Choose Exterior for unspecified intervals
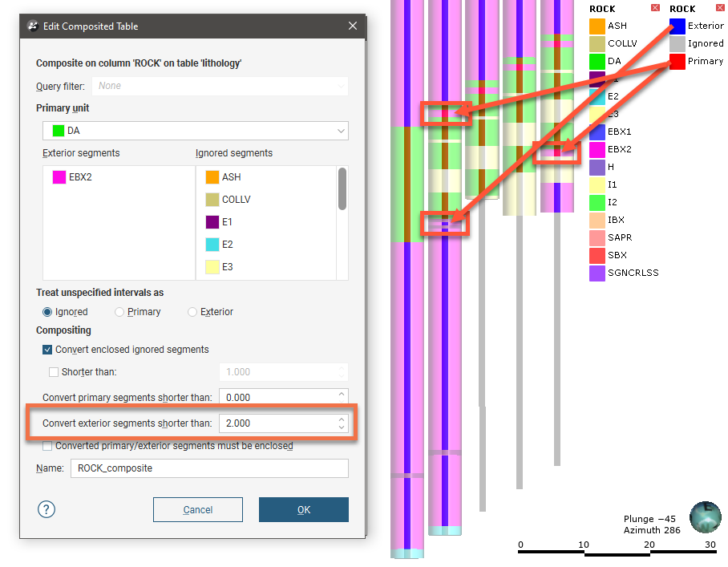 click(192, 312)
